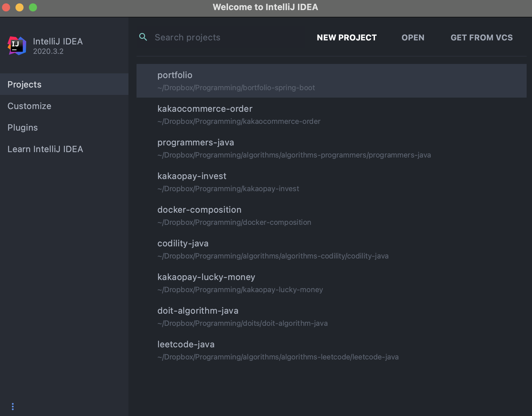
Task: Open the leetcode-java project
Action: 332,350
